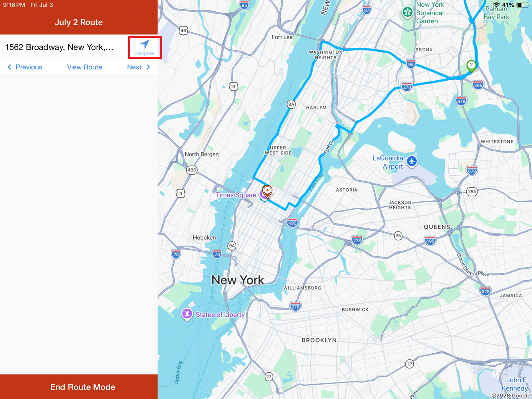Tap the Times Square label on map

(x=236, y=195)
